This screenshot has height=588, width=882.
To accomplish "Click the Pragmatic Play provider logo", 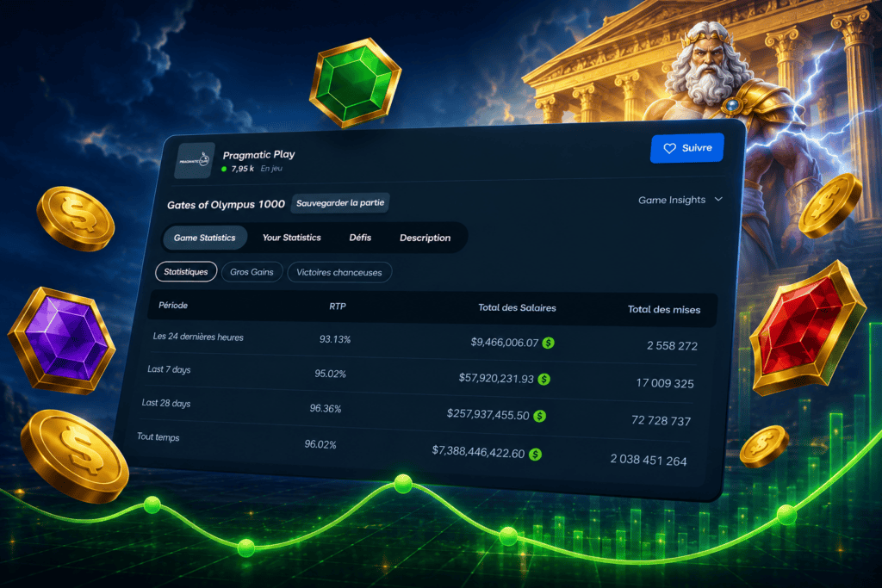I will point(194,161).
